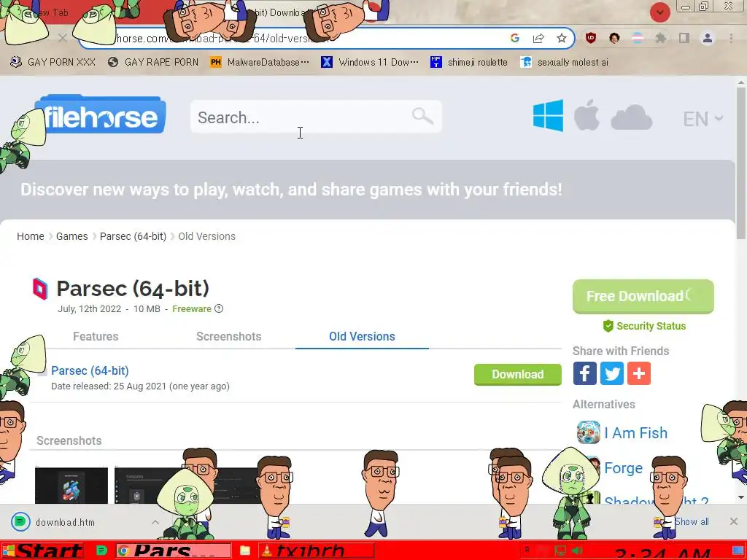
Task: Click the Freeware license label
Action: coord(192,308)
